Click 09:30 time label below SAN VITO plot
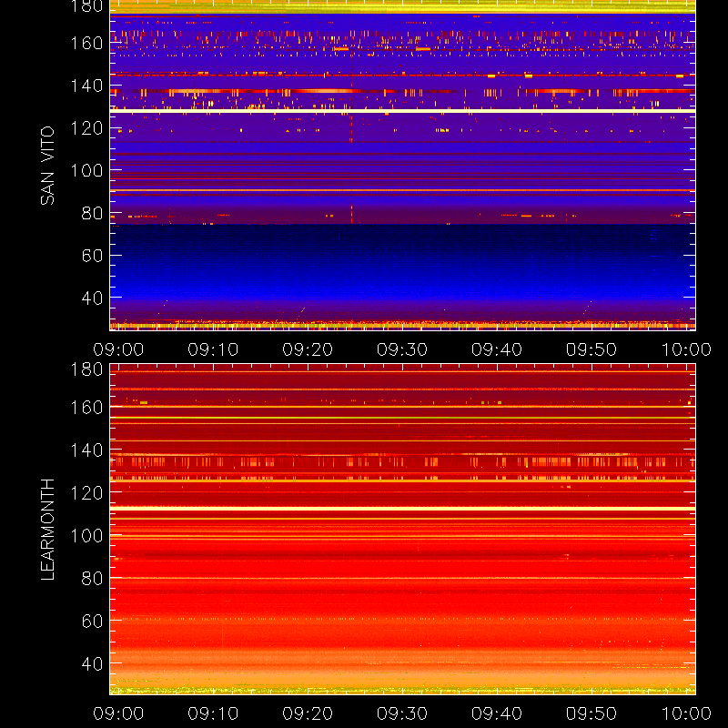Screen dimensions: 728x728 (x=402, y=349)
